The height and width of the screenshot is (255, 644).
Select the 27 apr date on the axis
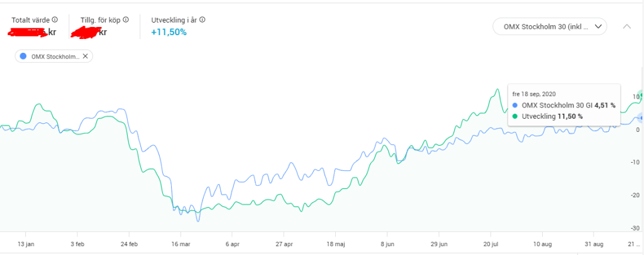click(x=284, y=243)
